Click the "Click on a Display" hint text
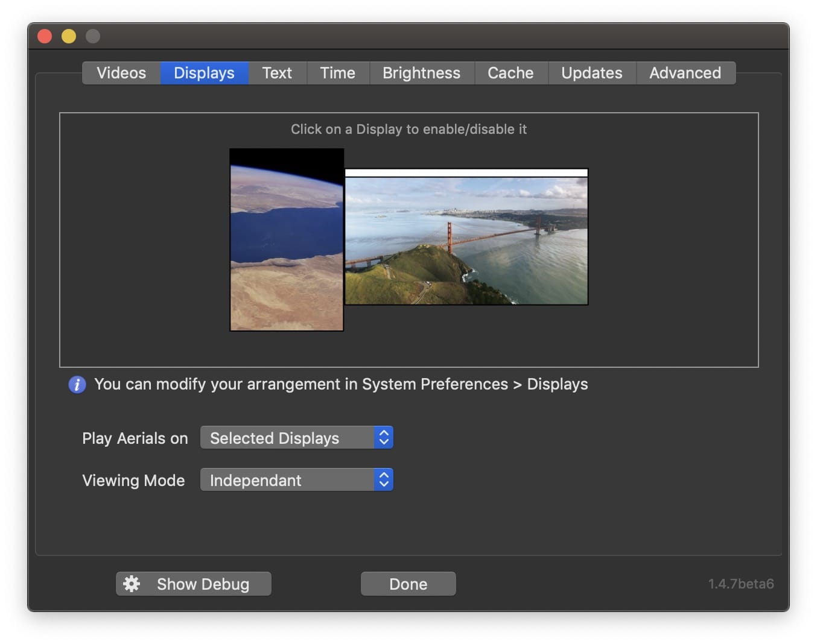 tap(409, 129)
